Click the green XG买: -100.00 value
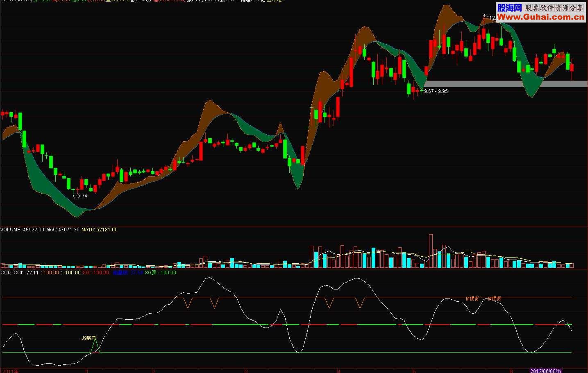The width and height of the screenshot is (588, 373). (x=160, y=273)
